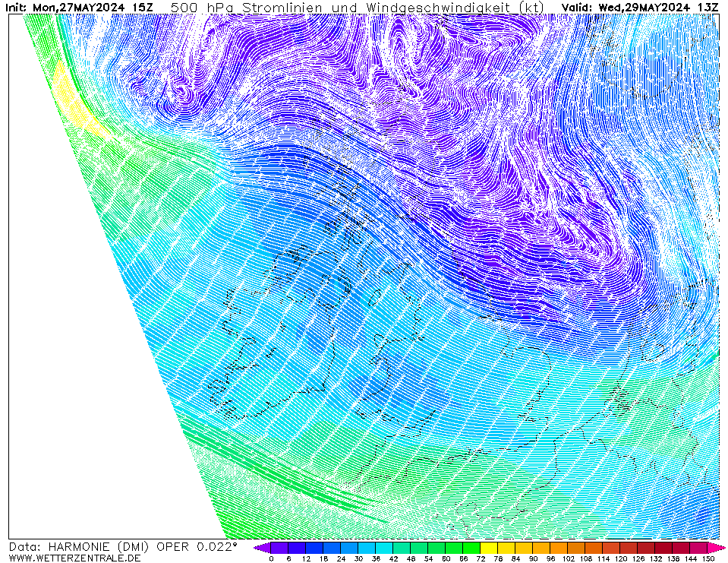Click the 'Init: Mon,27MAY2024 15Z' label
Image resolution: width=728 pixels, height=563 pixels.
point(79,8)
